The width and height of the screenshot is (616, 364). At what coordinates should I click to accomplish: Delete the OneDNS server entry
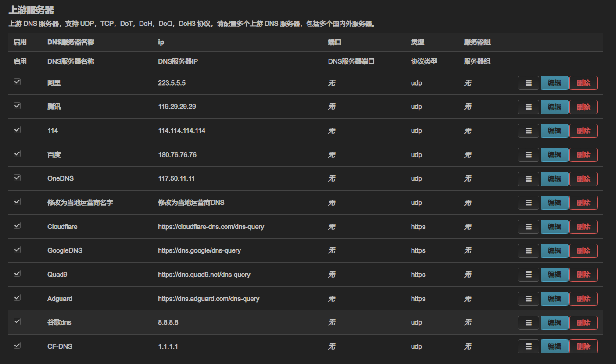pyautogui.click(x=583, y=178)
